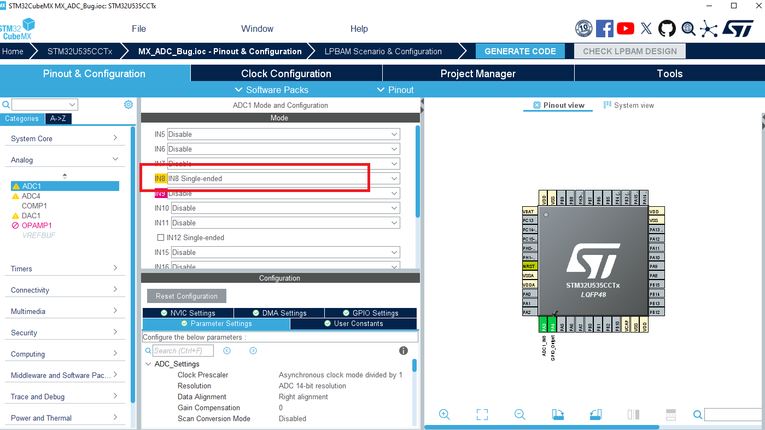Click the magnifier globe search icon in header
The image size is (765, 430).
(x=688, y=29)
